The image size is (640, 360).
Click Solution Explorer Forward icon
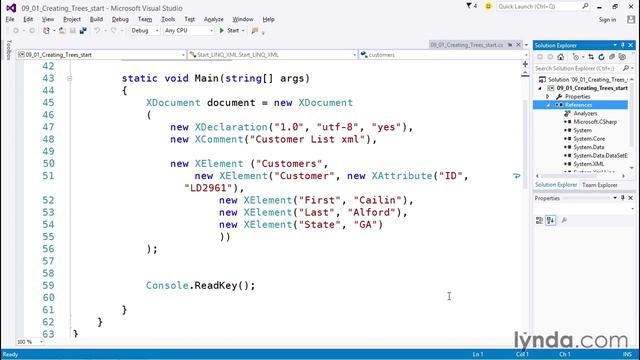[550, 57]
